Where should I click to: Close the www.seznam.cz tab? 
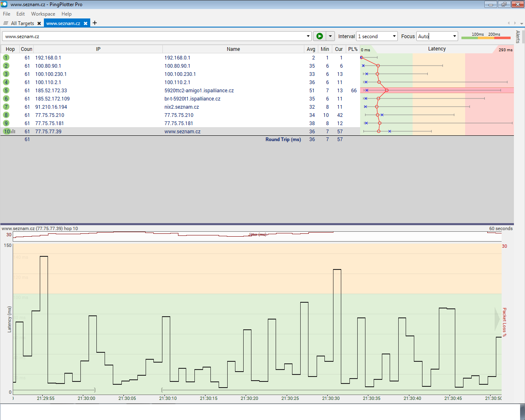click(85, 23)
